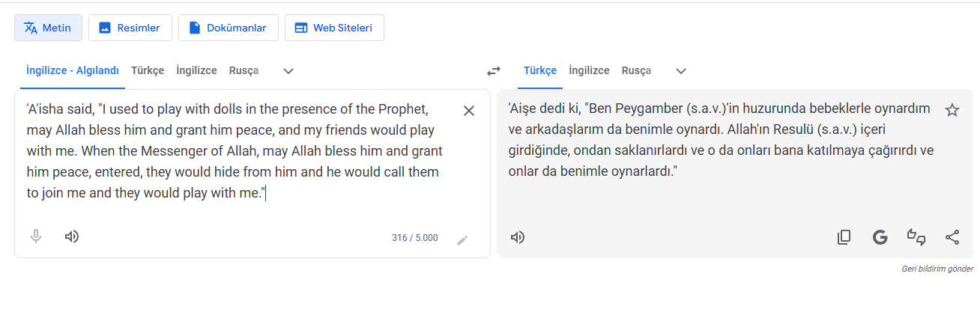Select Türkçe as source language
Screen dimensions: 980x324
tap(148, 70)
